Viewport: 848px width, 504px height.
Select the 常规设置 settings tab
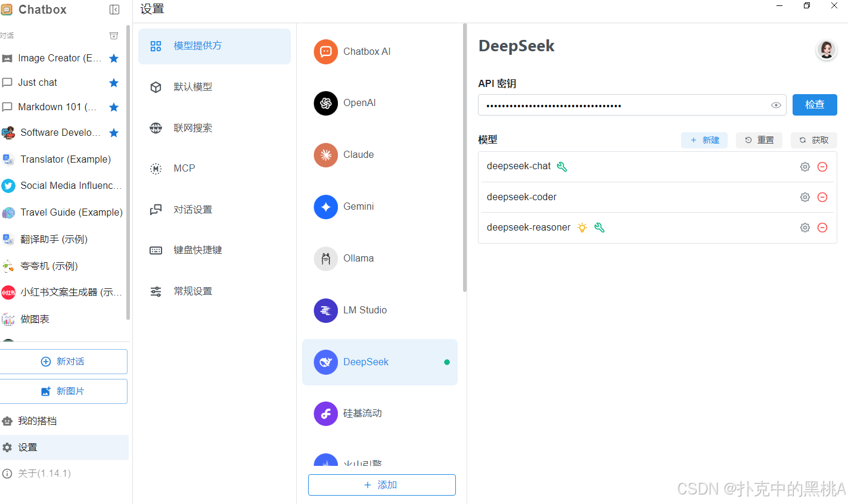(215, 291)
